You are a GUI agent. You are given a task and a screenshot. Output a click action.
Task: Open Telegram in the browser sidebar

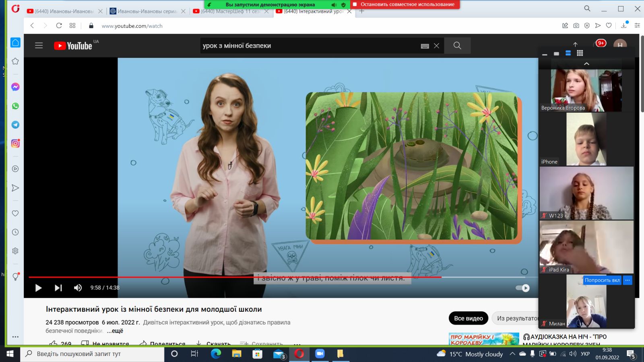click(15, 125)
